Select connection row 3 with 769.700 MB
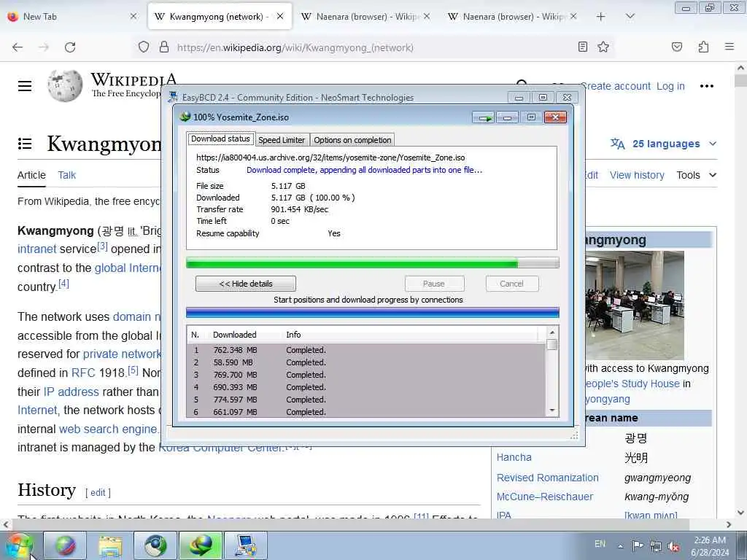747x560 pixels. [366, 375]
